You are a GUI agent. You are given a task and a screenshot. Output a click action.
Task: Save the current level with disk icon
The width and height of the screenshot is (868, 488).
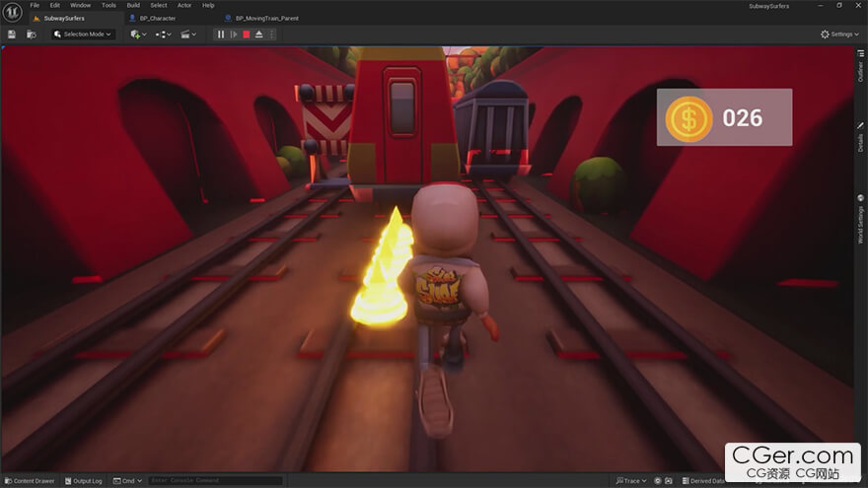[x=12, y=35]
